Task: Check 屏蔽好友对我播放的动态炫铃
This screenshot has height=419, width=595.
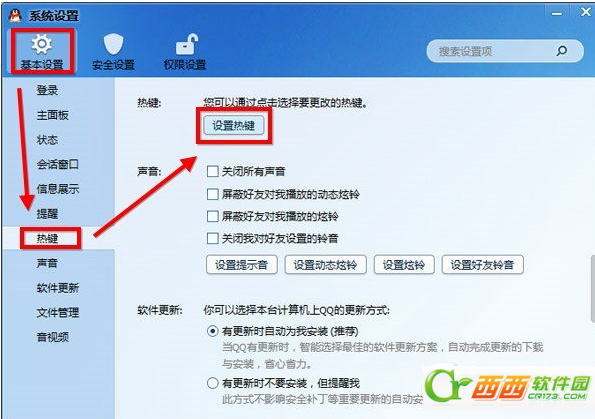Action: (212, 194)
